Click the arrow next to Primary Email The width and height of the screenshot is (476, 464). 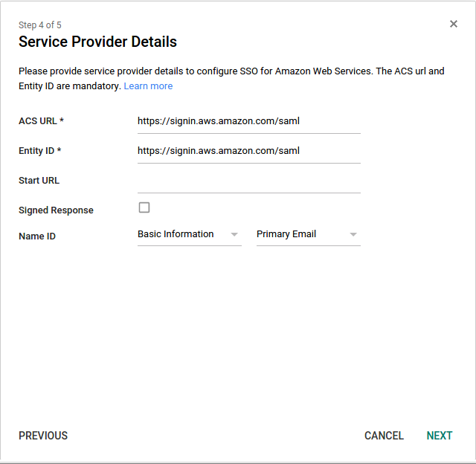[353, 234]
